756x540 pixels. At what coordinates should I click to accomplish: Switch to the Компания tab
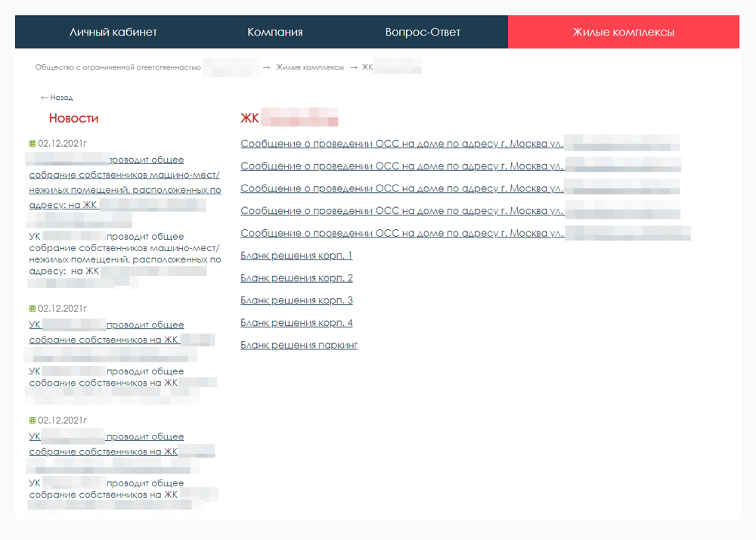pos(275,32)
